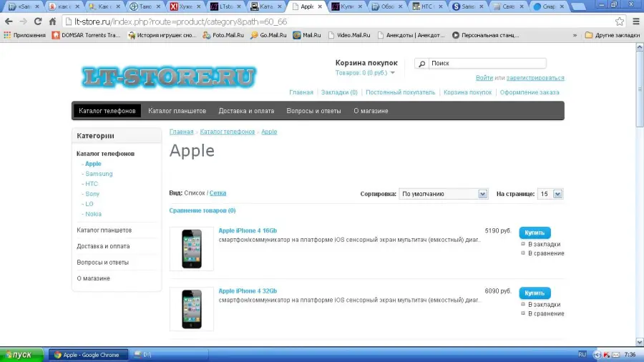Click iPhone 4 32Gb product thumbnail
Image resolution: width=644 pixels, height=362 pixels.
[192, 309]
